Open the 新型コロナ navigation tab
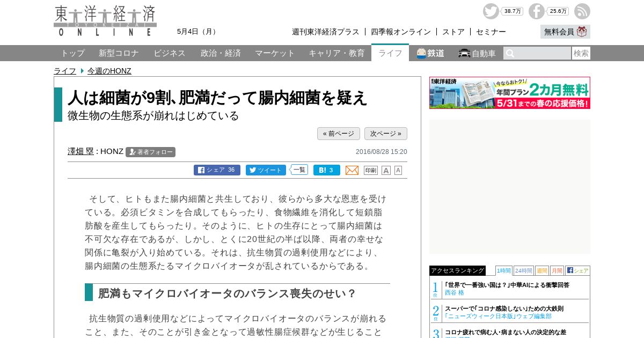Image resolution: width=644 pixels, height=338 pixels. [119, 53]
